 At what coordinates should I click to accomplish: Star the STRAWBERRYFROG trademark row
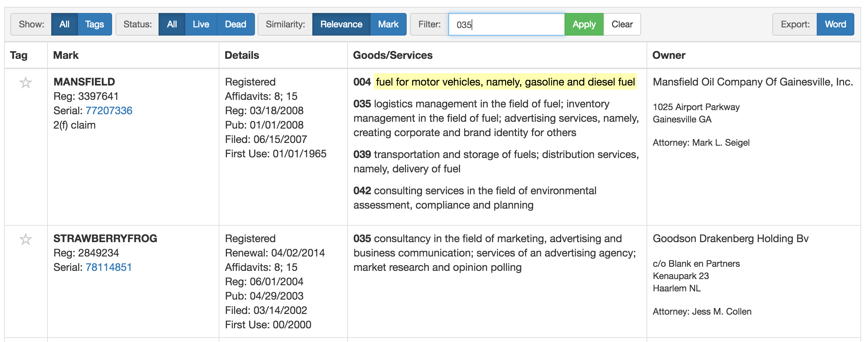(26, 239)
